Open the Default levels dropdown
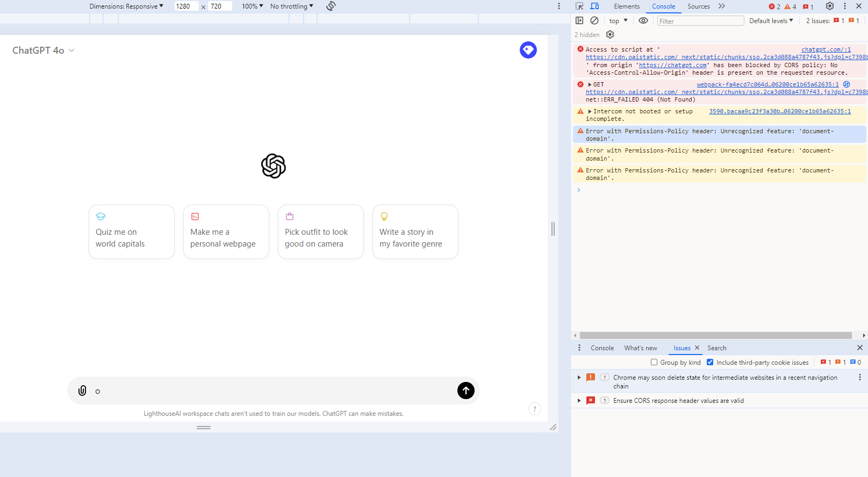 [771, 20]
